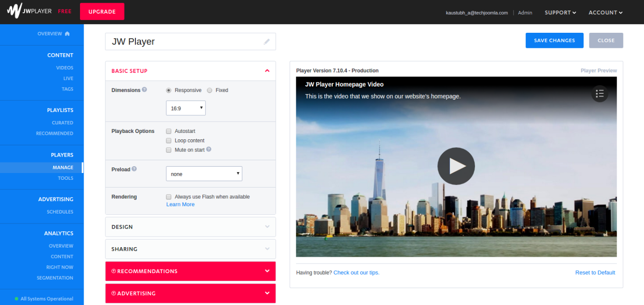Click the green All Systems Operational indicator
Screen dimensions: 644x305
pyautogui.click(x=17, y=299)
